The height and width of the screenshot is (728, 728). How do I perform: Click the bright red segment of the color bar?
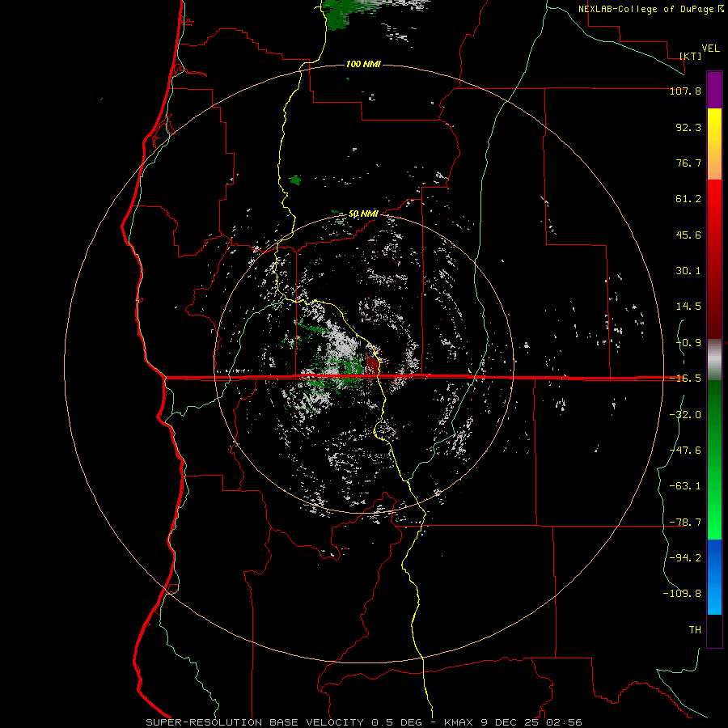714,200
